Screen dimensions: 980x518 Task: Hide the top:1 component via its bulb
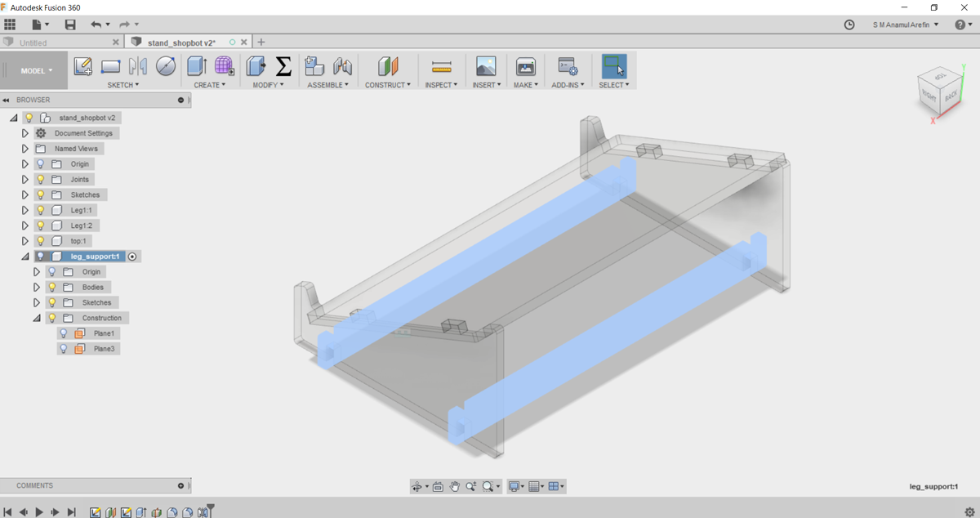(x=41, y=241)
